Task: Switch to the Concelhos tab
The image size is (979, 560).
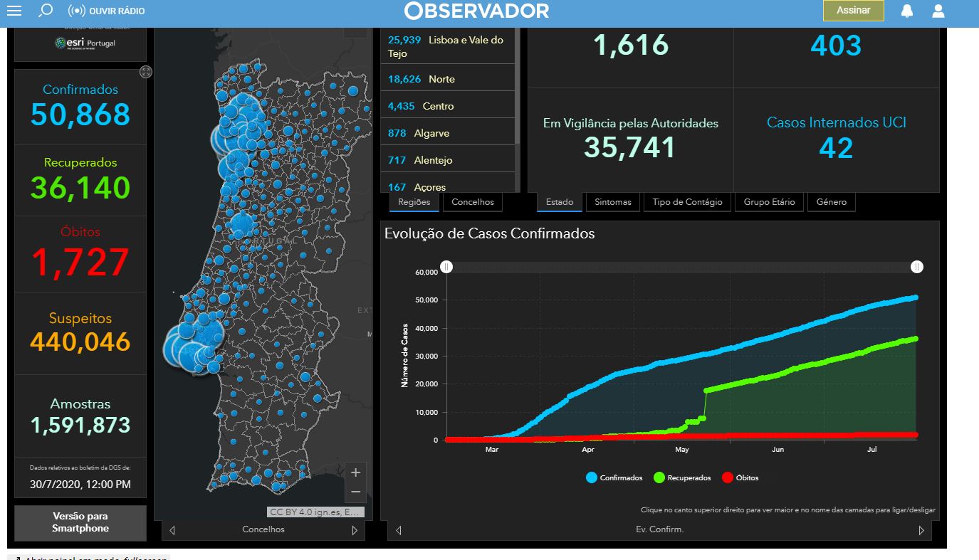Action: click(473, 202)
